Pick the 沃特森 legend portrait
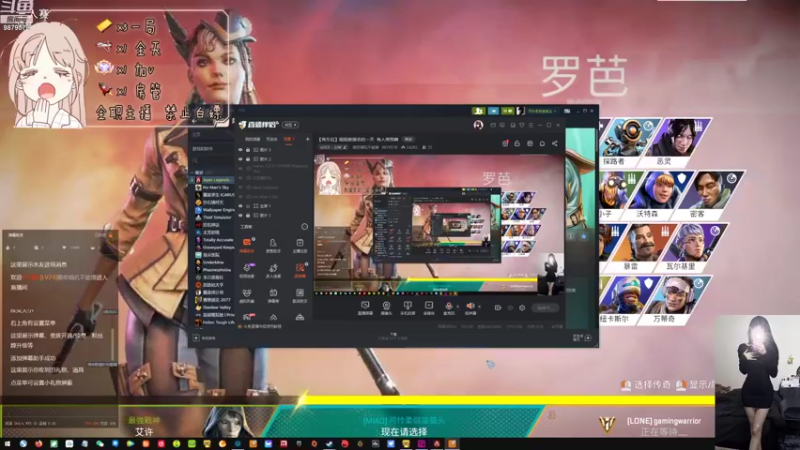The image size is (800, 450). (656, 195)
